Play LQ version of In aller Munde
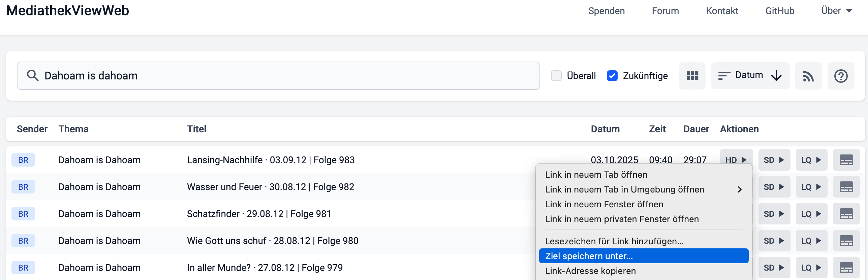The width and height of the screenshot is (868, 280). [x=811, y=268]
